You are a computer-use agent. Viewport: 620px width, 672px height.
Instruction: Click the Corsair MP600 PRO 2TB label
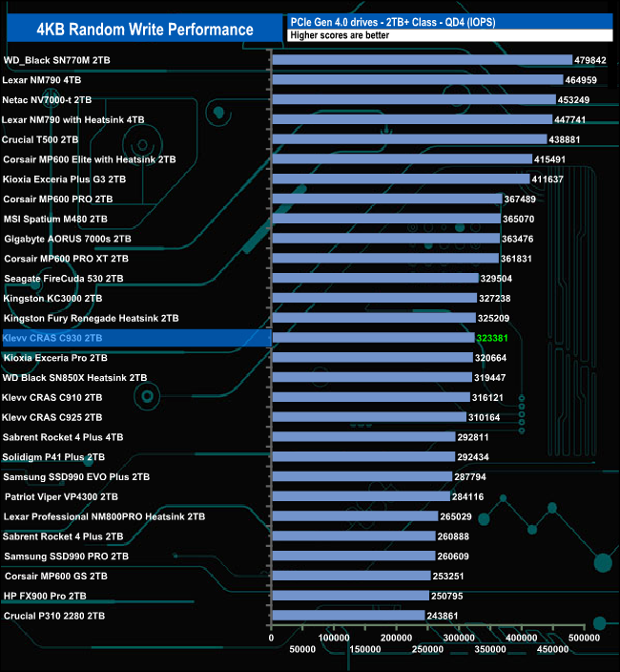(58, 199)
